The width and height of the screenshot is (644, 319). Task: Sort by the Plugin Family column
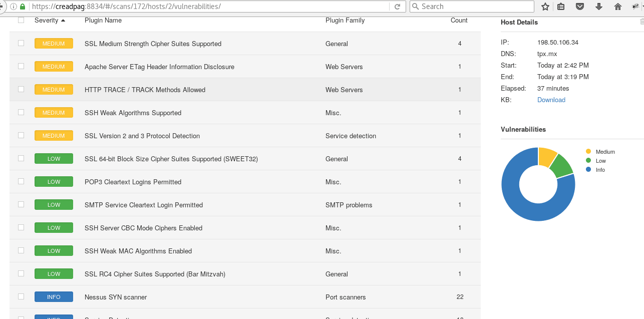click(x=345, y=21)
